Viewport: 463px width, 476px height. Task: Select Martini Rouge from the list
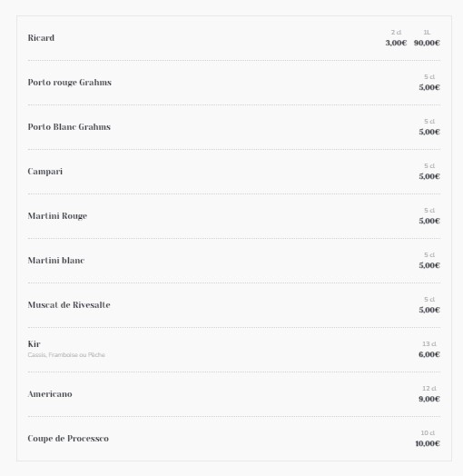(x=57, y=216)
